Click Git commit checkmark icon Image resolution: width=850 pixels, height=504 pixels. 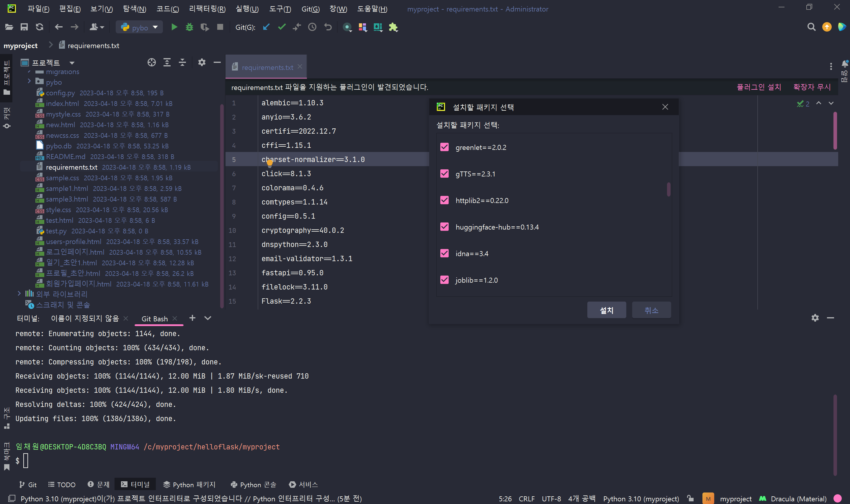click(282, 27)
